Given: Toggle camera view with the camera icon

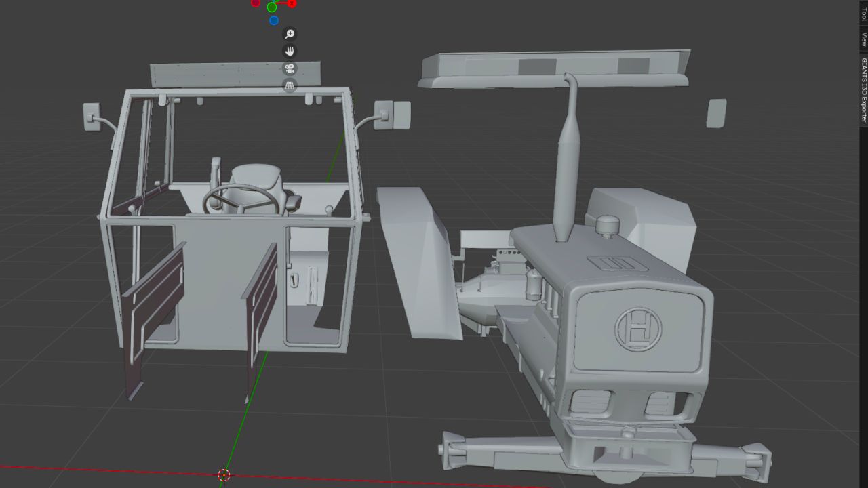Looking at the screenshot, I should [x=290, y=68].
